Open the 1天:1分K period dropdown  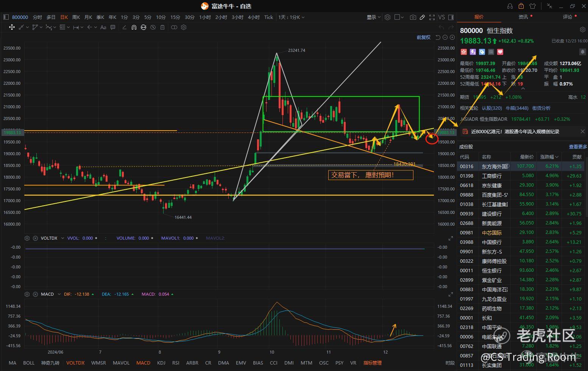click(x=292, y=17)
